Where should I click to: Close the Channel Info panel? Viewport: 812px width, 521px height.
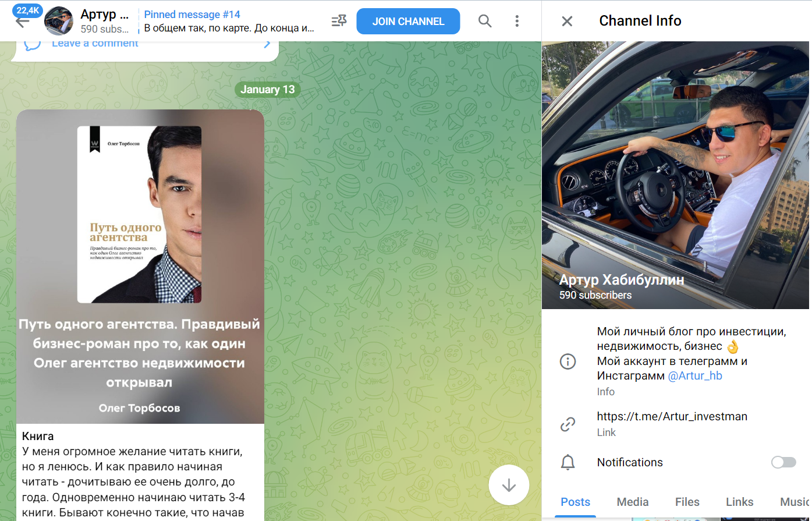(567, 21)
